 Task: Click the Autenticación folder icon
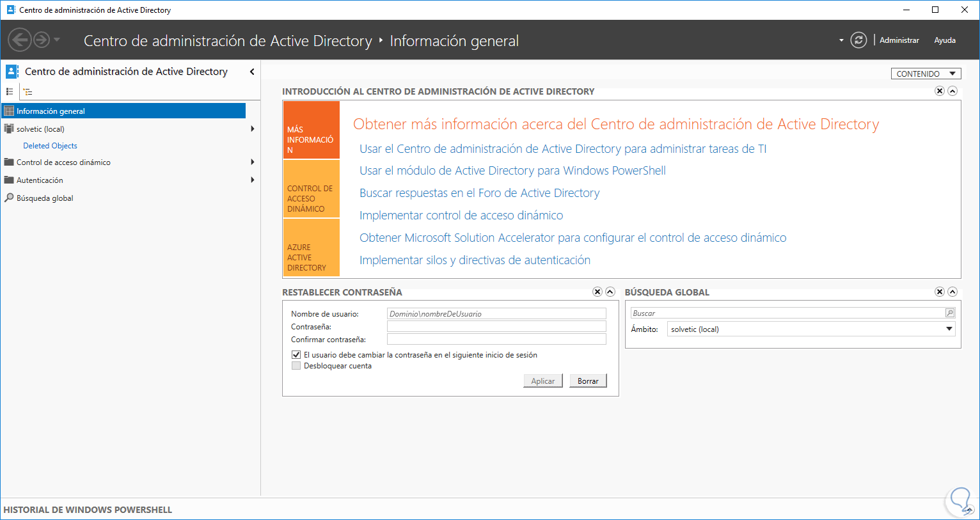coord(9,180)
